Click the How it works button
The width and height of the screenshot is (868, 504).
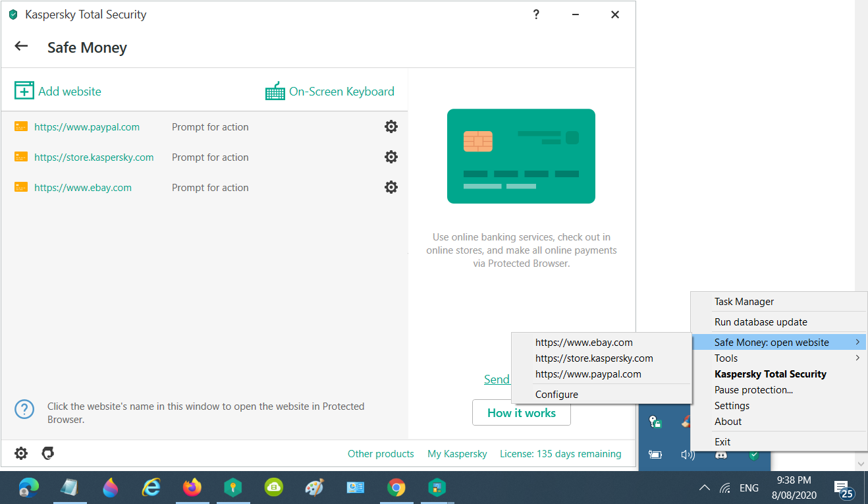pyautogui.click(x=521, y=413)
